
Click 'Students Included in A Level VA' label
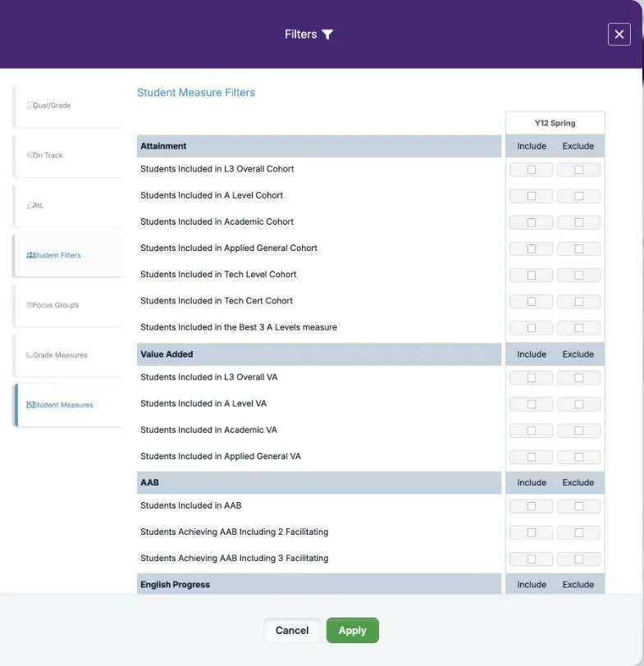[203, 404]
